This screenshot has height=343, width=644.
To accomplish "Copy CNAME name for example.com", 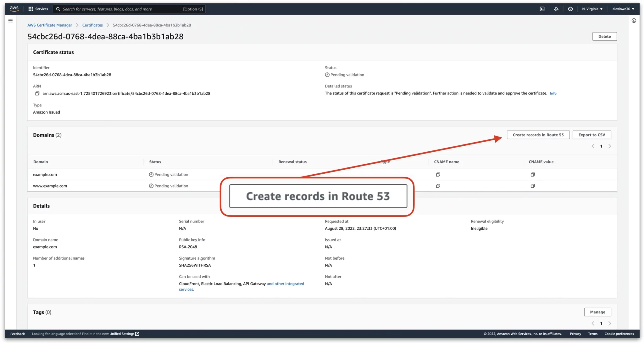I will [438, 175].
